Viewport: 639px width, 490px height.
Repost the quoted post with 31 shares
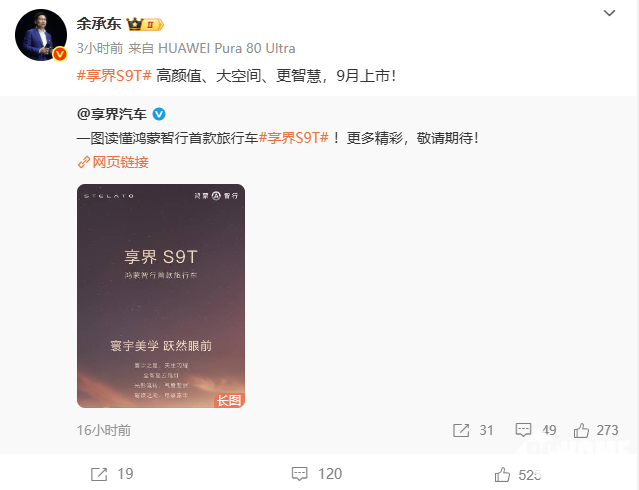[473, 430]
